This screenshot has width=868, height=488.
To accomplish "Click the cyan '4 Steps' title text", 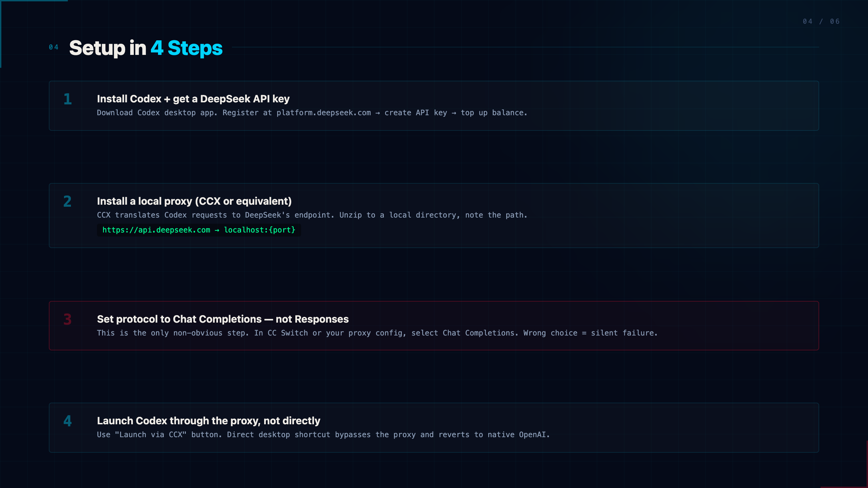I will 186,48.
